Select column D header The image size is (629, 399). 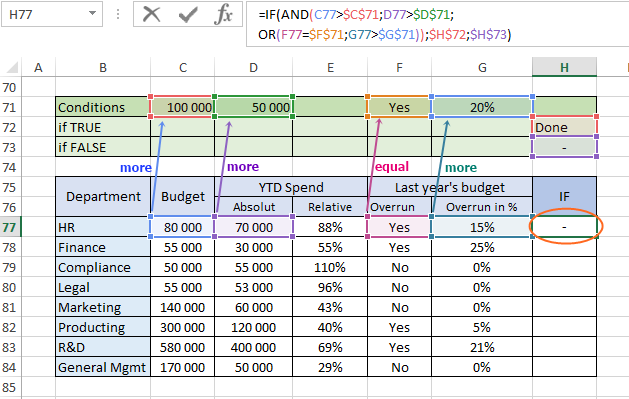(x=254, y=67)
